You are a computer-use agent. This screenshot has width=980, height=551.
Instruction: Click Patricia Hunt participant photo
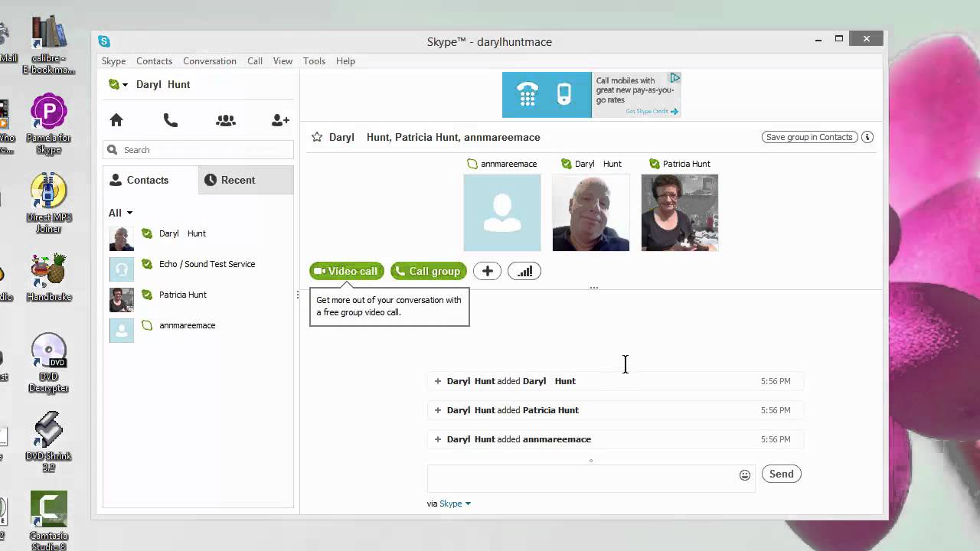pos(680,213)
